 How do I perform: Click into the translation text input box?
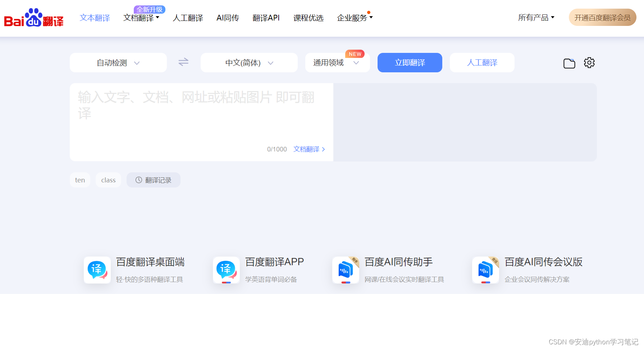point(201,122)
